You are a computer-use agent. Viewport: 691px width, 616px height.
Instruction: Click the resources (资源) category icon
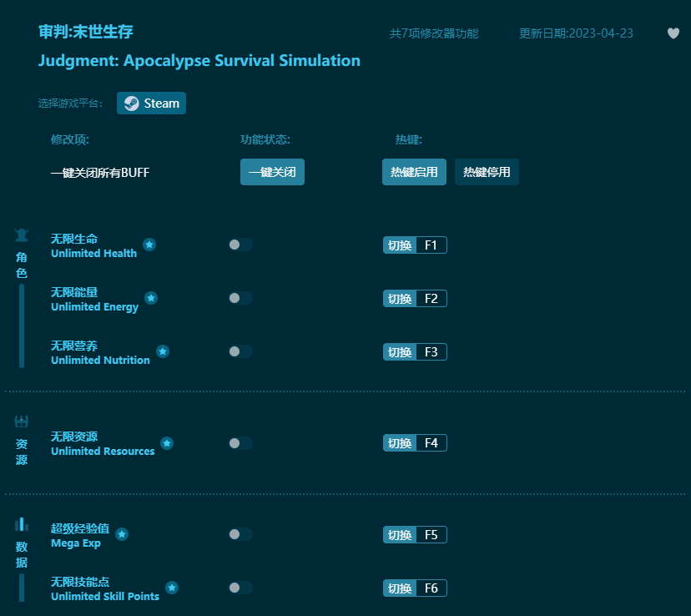(21, 422)
